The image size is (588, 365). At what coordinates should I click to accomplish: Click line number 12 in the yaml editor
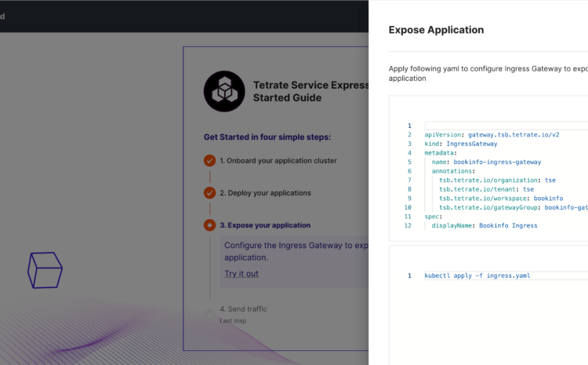(408, 225)
